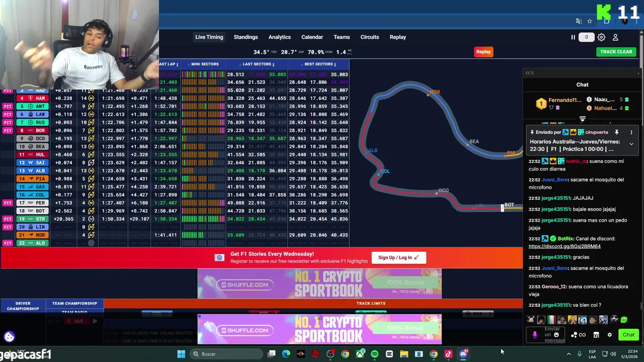Sort by BEST SECTORS column arrows
This screenshot has height=362, width=644.
tap(335, 64)
